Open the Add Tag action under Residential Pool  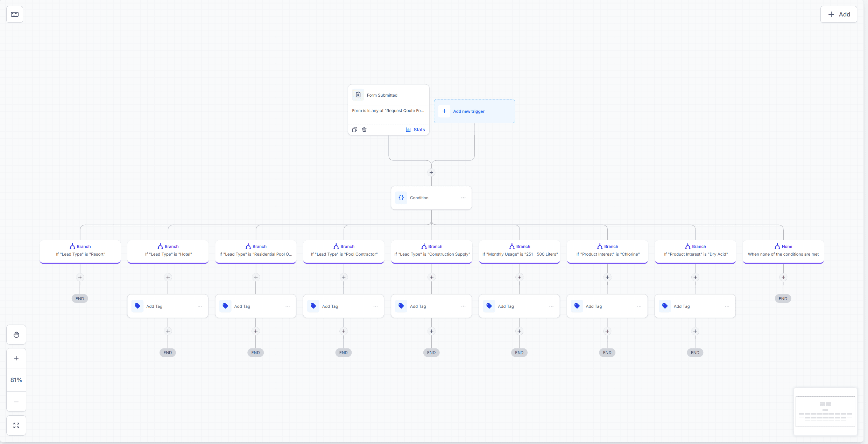pyautogui.click(x=255, y=306)
